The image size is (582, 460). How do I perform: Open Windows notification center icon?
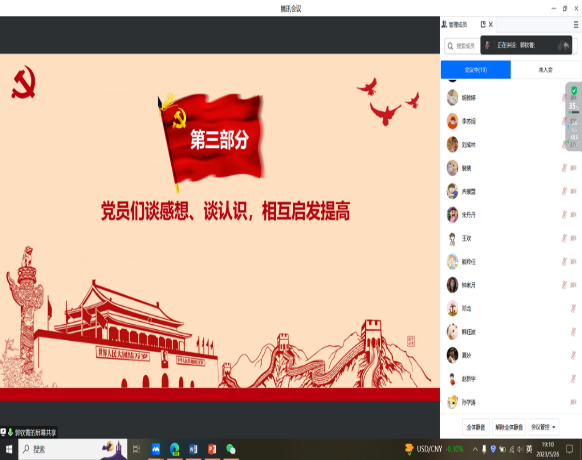(569, 449)
